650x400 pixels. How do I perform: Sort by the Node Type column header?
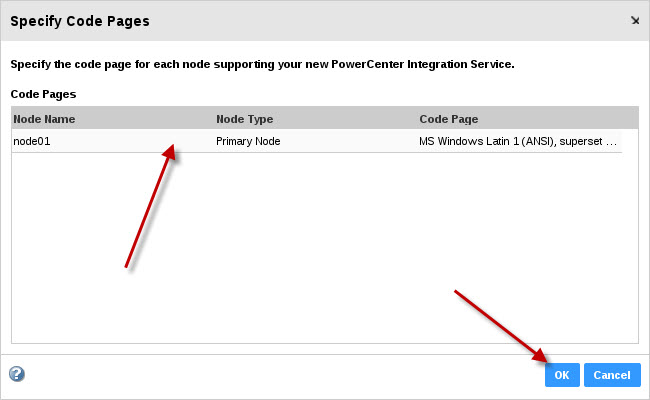coord(245,119)
